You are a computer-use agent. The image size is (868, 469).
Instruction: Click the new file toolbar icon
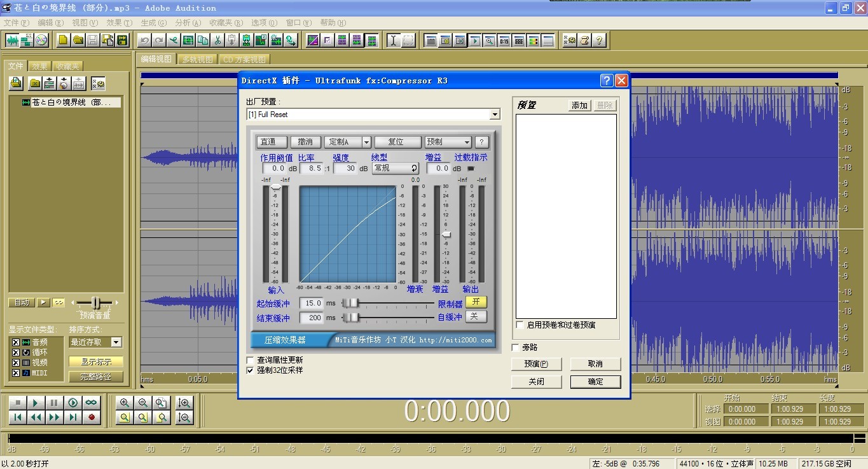[63, 40]
